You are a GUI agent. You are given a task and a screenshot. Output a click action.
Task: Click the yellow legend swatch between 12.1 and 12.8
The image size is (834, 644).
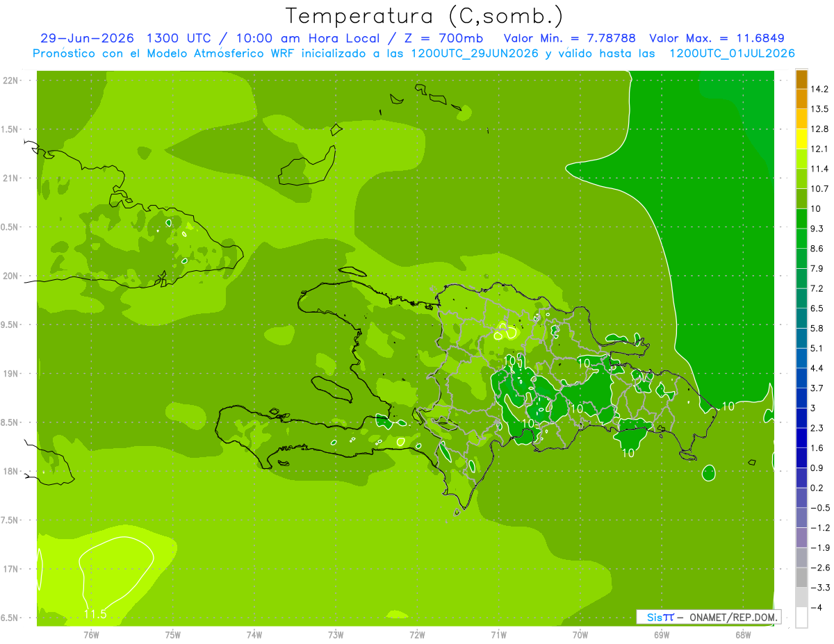coord(801,139)
